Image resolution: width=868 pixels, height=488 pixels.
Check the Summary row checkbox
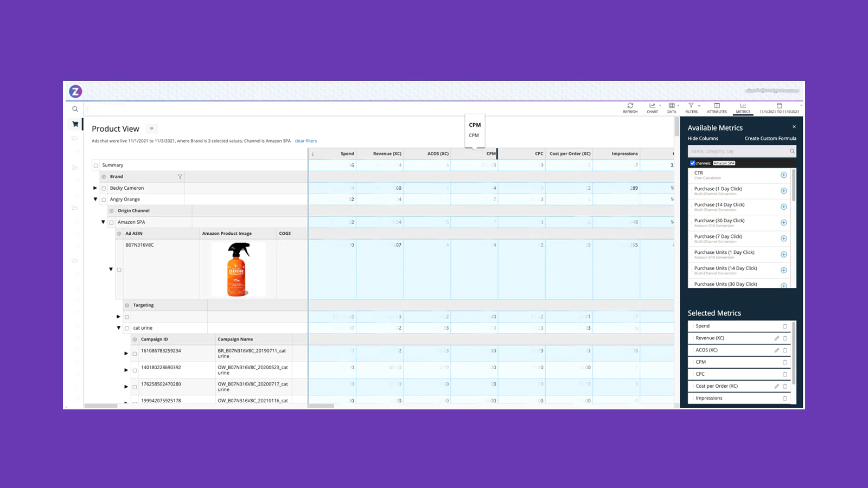[x=96, y=165]
